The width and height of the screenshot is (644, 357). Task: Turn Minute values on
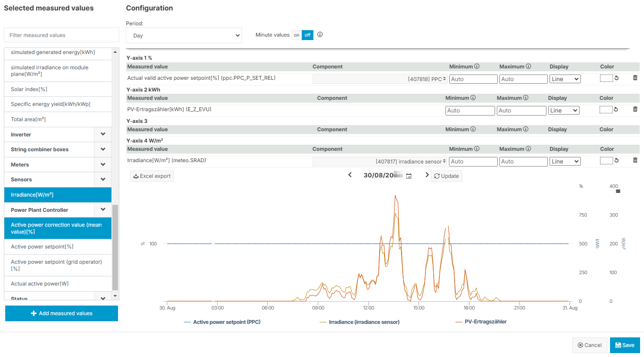coord(296,35)
